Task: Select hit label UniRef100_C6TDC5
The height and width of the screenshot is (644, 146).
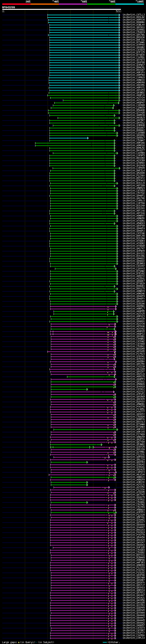Action: click(133, 50)
